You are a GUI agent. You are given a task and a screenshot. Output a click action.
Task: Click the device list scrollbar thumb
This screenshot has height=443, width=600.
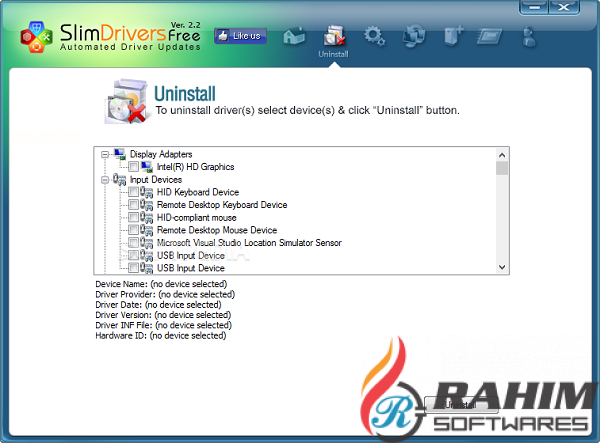pyautogui.click(x=502, y=168)
